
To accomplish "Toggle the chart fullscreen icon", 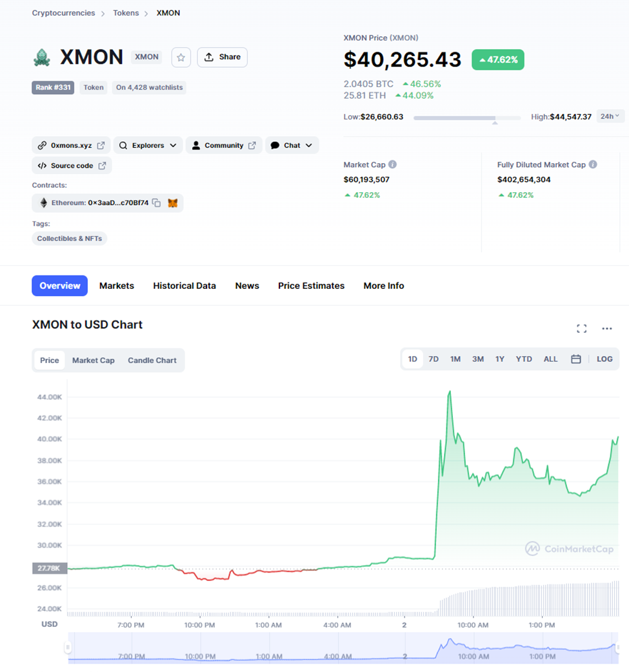I will pyautogui.click(x=582, y=329).
